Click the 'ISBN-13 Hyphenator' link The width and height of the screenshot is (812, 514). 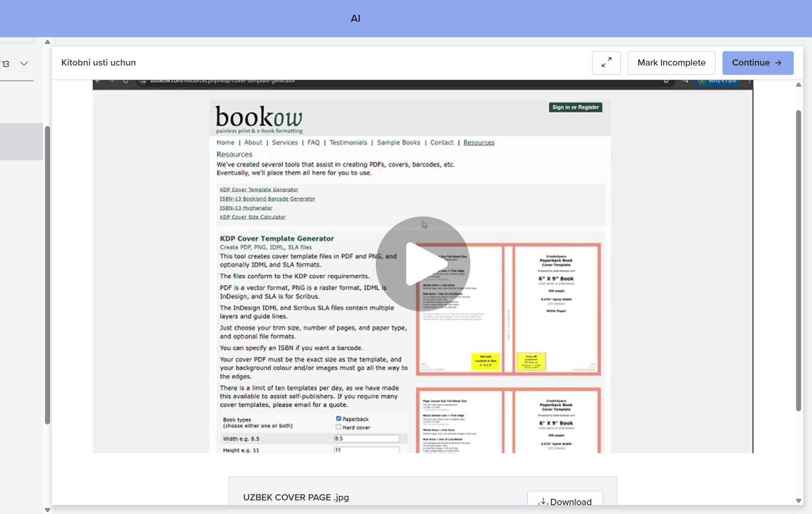click(246, 208)
